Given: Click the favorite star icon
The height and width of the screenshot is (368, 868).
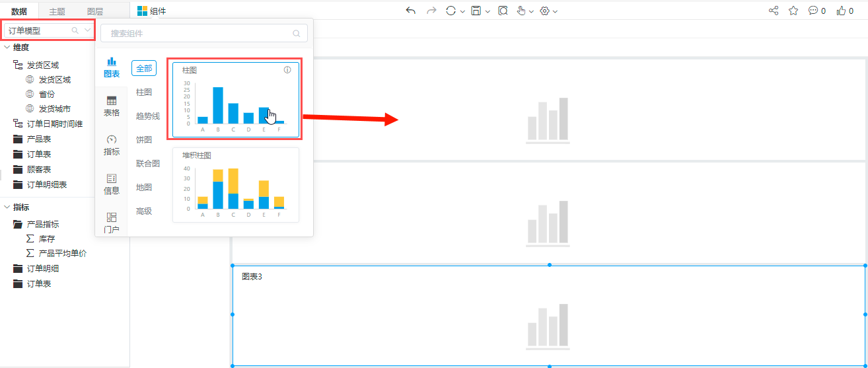Looking at the screenshot, I should pos(793,11).
